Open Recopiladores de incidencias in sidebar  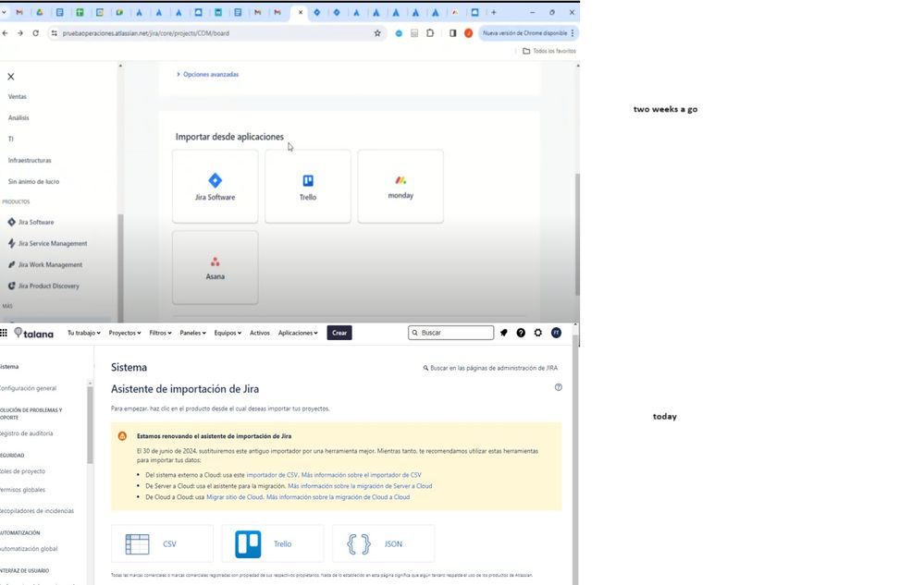tap(37, 510)
